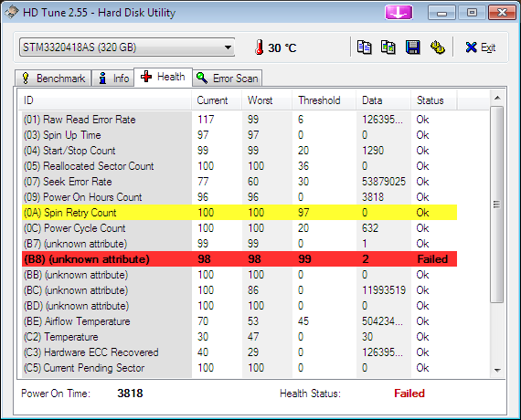Select the (05) Reallocated Sector Count row

click(x=239, y=166)
